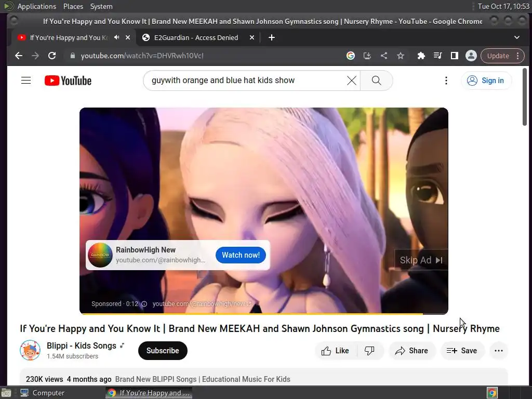This screenshot has width=532, height=399.
Task: Reload the current page
Action: (52, 56)
